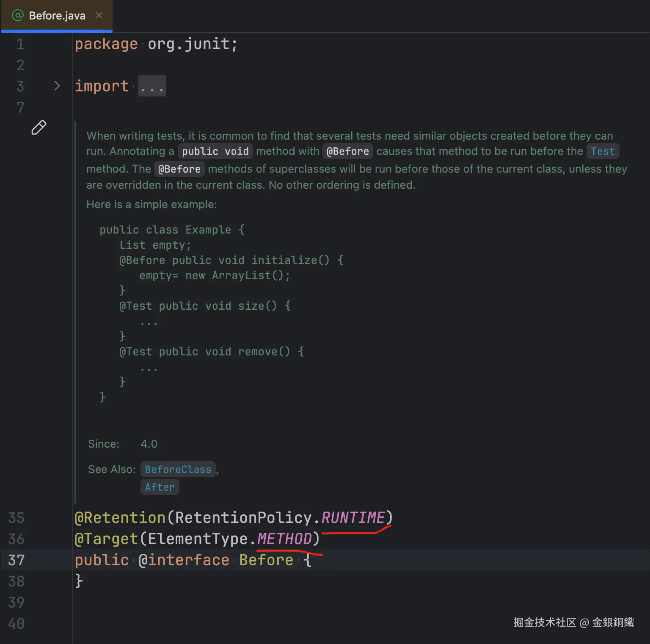The height and width of the screenshot is (644, 650).
Task: Click '@Test public void remove()' example line
Action: (x=212, y=352)
